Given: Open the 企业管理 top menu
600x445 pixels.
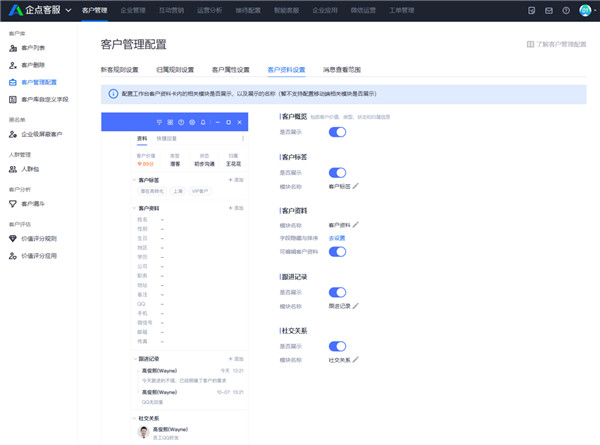Looking at the screenshot, I should 133,10.
